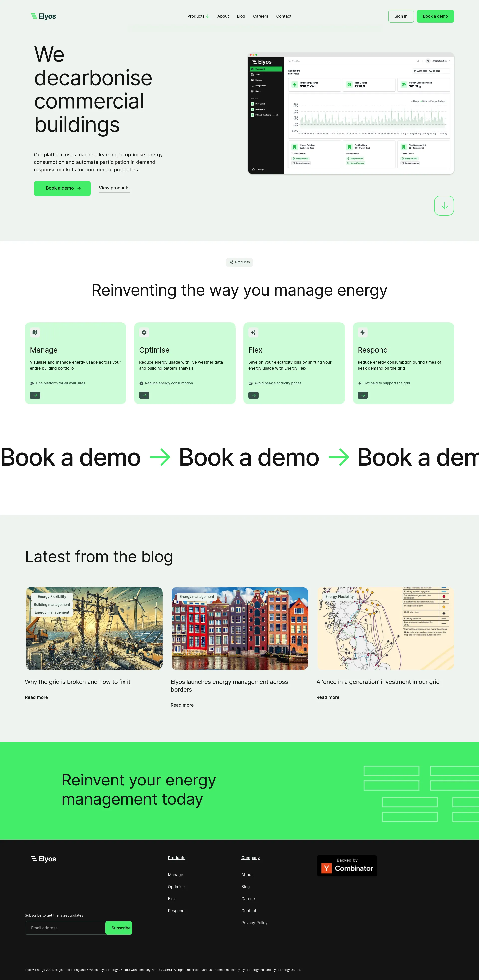Image resolution: width=479 pixels, height=980 pixels.
Task: Click the scroll-down arrow button in hero
Action: pyautogui.click(x=444, y=206)
